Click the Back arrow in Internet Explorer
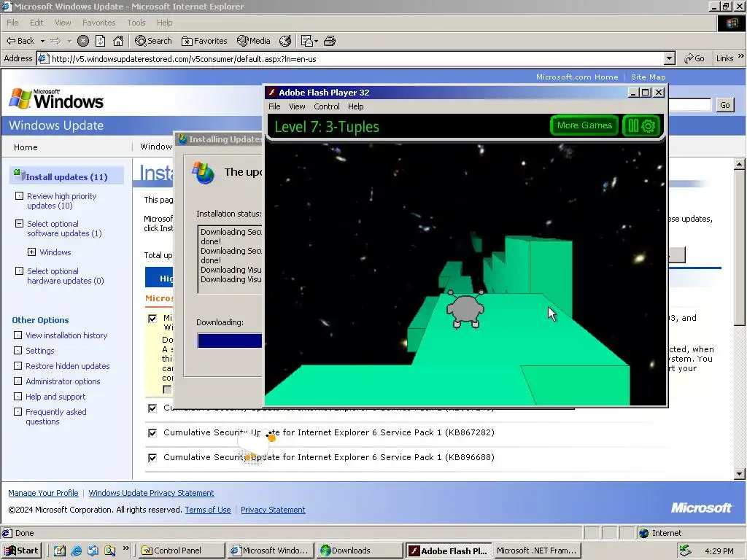The height and width of the screenshot is (560, 747). point(20,41)
